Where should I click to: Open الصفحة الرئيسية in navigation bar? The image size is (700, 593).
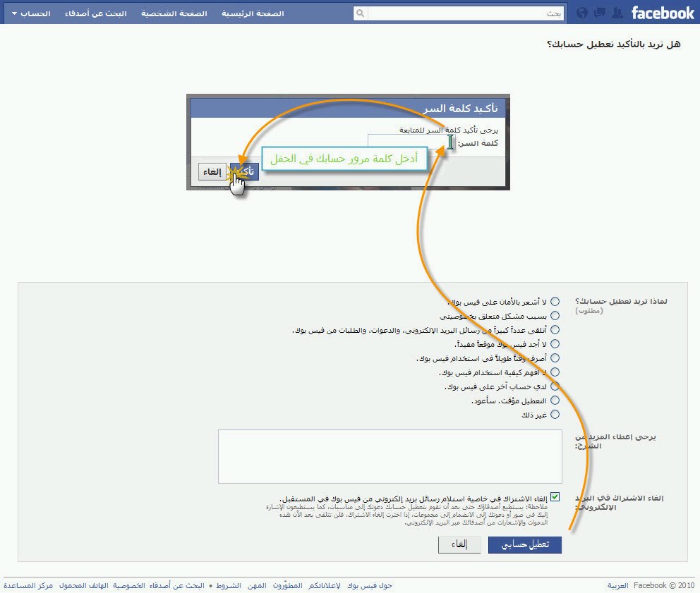253,14
